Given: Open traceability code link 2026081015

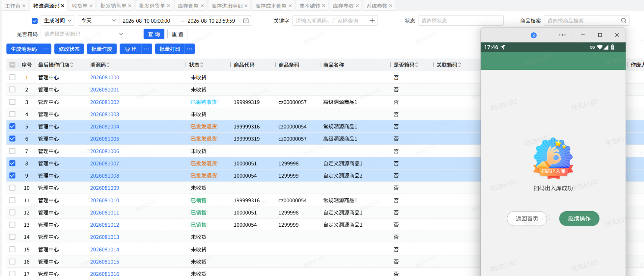Looking at the screenshot, I should tap(104, 262).
